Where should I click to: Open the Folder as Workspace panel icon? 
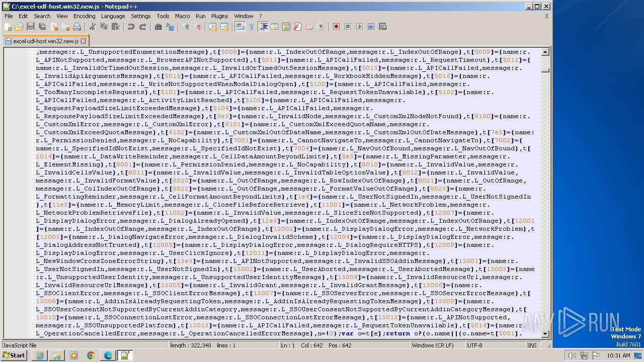tap(309, 27)
